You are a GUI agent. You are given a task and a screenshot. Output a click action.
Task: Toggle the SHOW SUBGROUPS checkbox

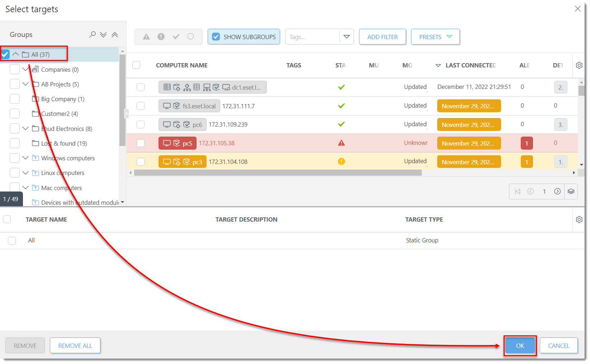click(216, 37)
